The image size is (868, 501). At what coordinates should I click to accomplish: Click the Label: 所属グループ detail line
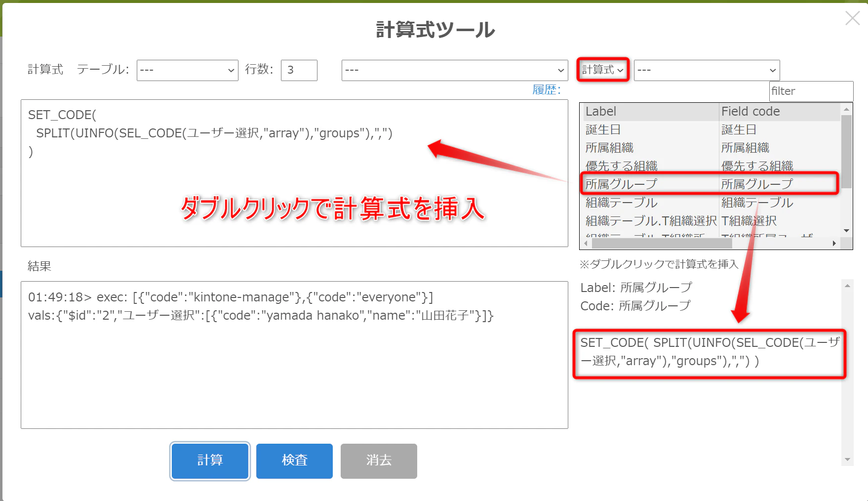click(x=636, y=288)
